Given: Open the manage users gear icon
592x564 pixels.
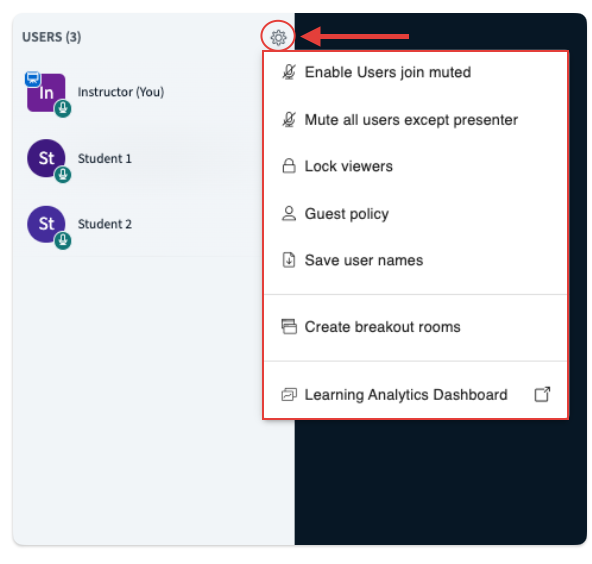Looking at the screenshot, I should click(x=278, y=37).
